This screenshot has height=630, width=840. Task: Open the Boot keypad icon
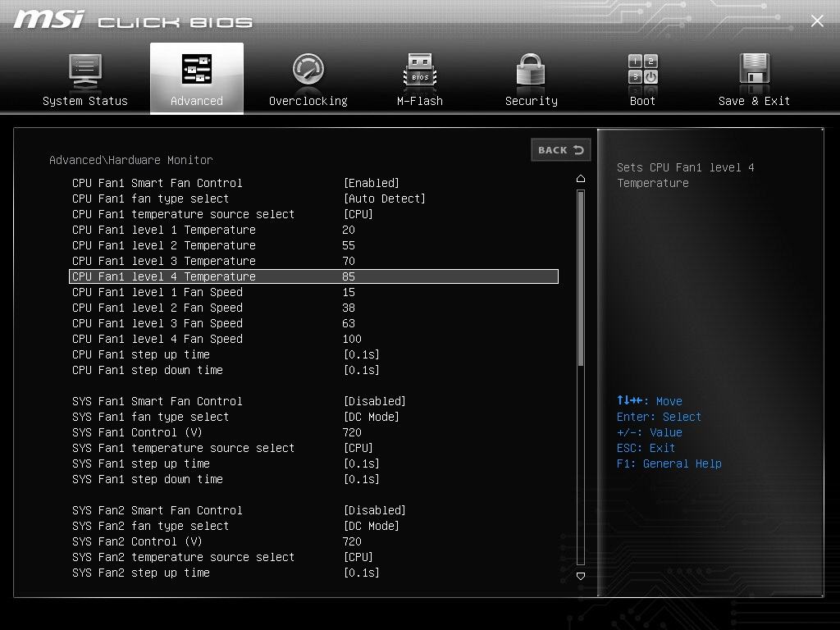643,69
